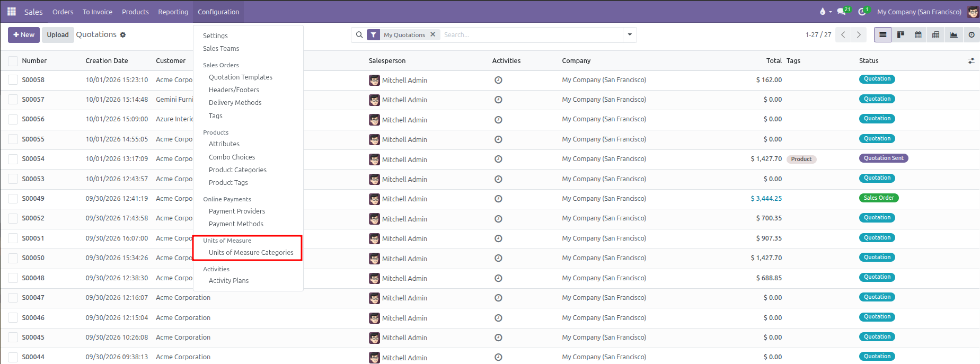Screen dimensions: 980x364
Task: Open the Reporting menu
Action: [173, 12]
